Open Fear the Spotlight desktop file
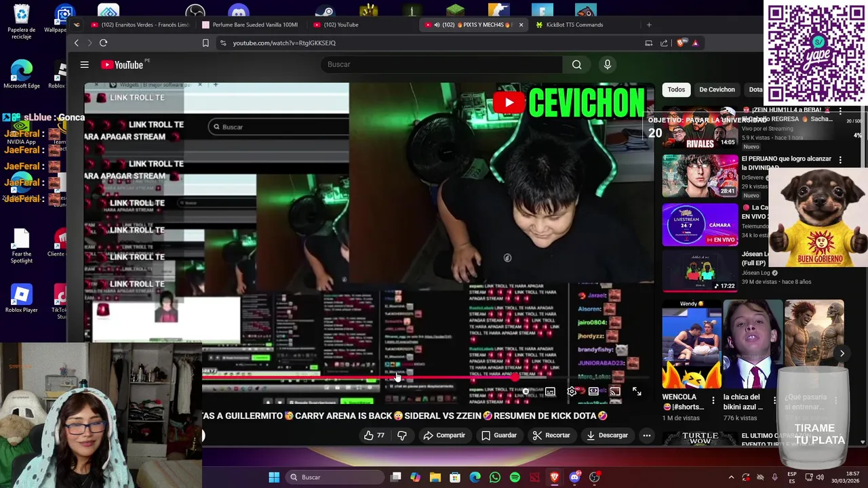Image resolution: width=868 pixels, height=488 pixels. click(22, 245)
